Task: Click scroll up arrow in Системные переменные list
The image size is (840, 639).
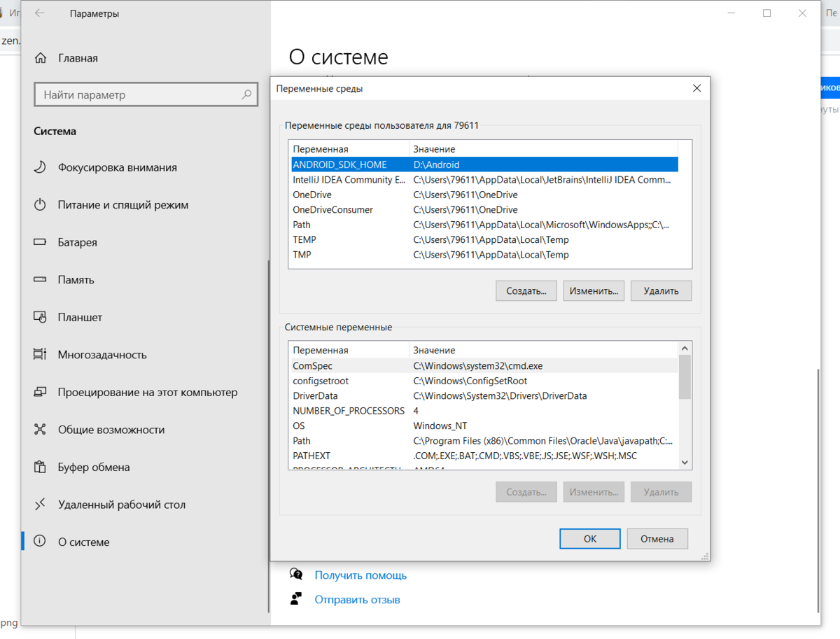Action: click(685, 348)
